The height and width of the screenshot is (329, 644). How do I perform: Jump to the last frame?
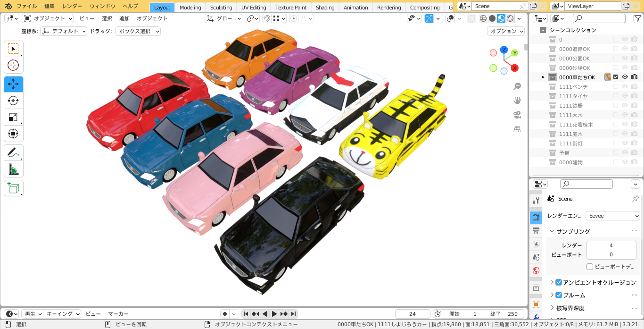click(x=293, y=314)
